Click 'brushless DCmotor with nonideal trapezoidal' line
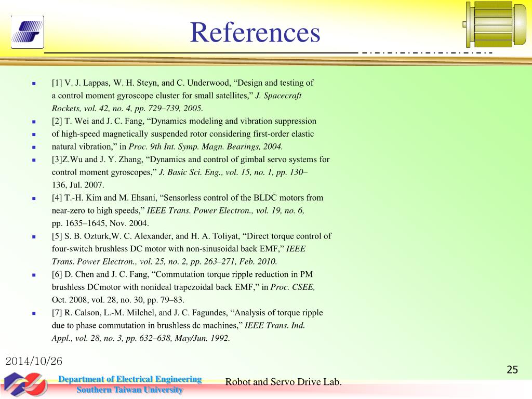532x399 pixels. (183, 287)
